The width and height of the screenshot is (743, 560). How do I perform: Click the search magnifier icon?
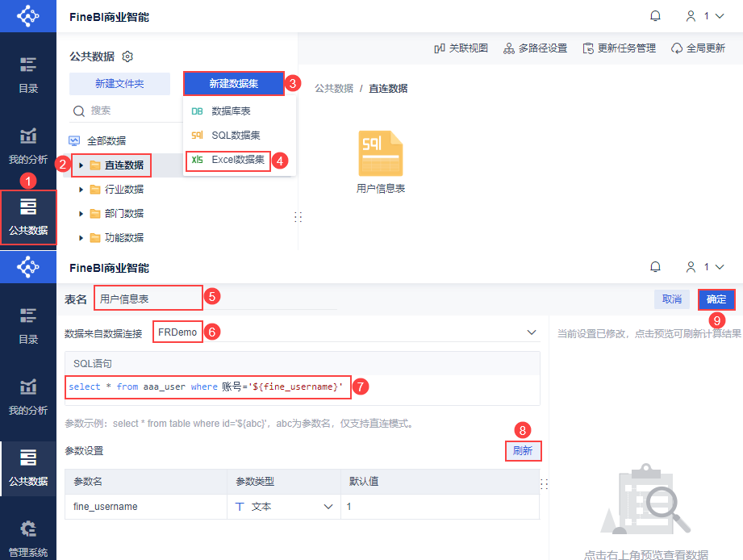(x=79, y=111)
